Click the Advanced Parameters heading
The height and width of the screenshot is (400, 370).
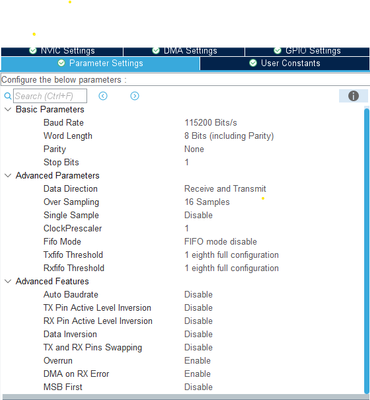tap(57, 176)
